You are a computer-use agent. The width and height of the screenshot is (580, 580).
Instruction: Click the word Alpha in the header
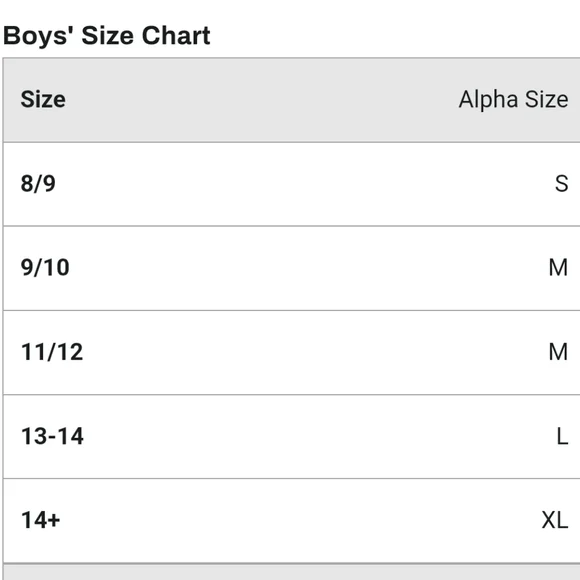click(x=488, y=100)
